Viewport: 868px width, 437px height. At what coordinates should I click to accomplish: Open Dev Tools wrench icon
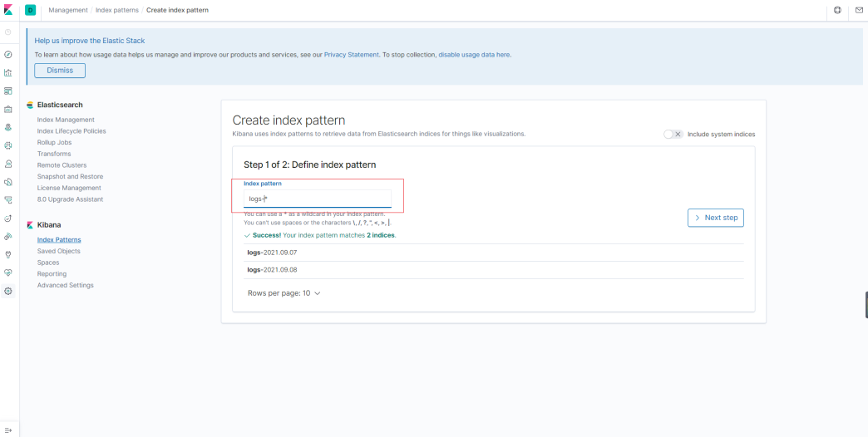tap(7, 254)
